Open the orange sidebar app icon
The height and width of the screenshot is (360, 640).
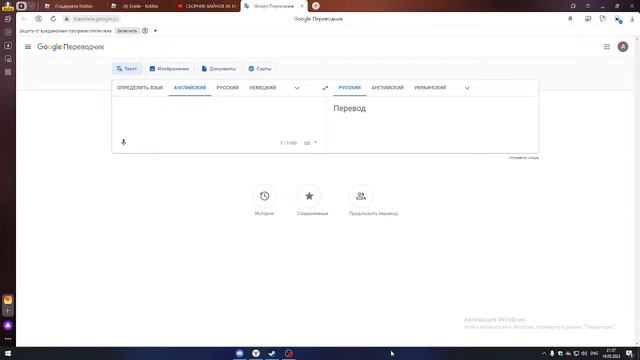coord(8,300)
